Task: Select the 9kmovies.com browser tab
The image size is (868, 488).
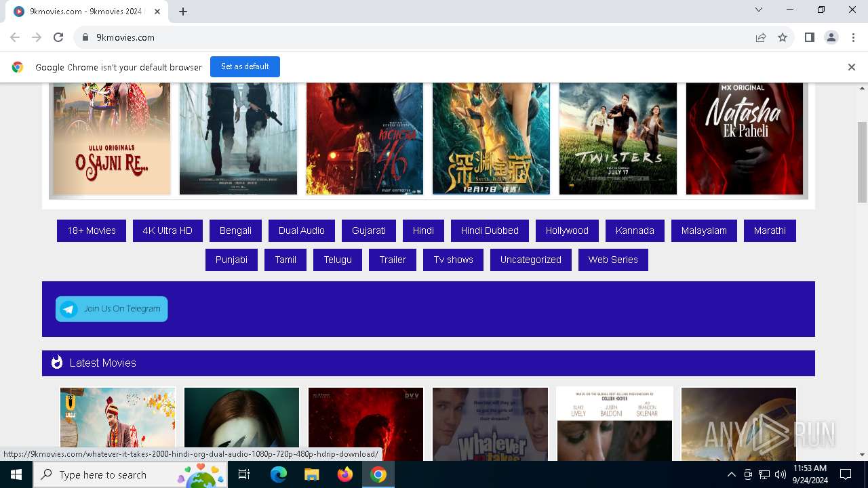Action: [87, 12]
